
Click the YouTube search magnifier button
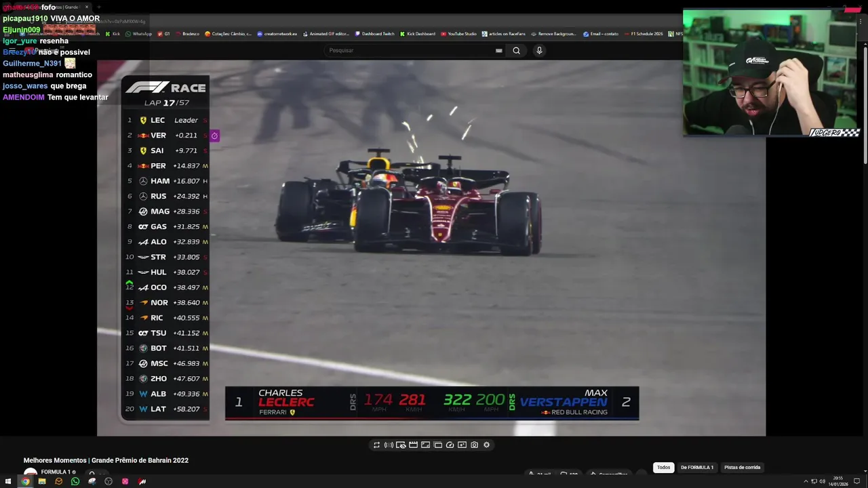(x=516, y=50)
